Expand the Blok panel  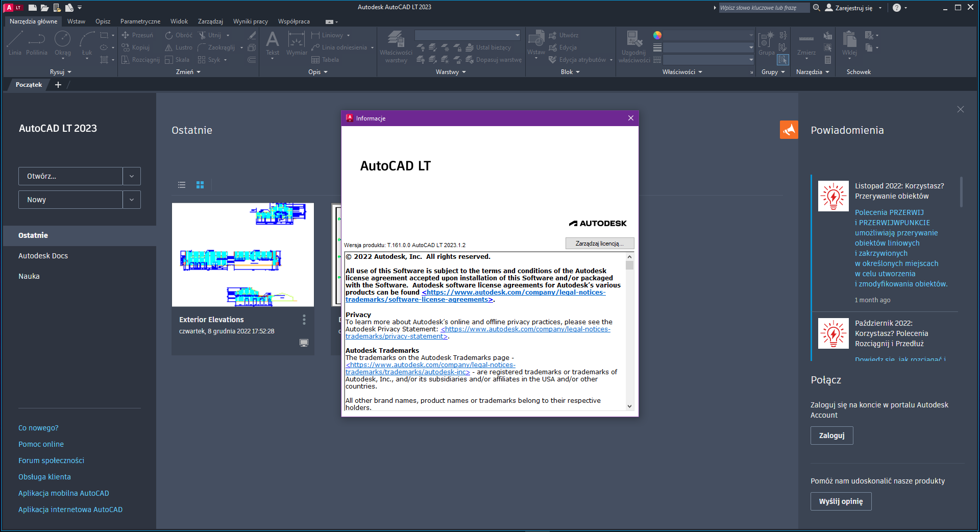[x=570, y=72]
